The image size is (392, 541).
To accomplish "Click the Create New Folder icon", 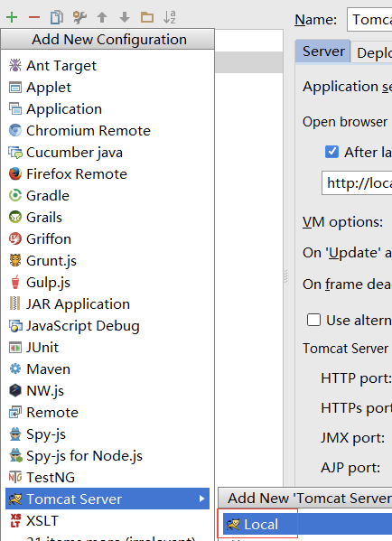I will pyautogui.click(x=147, y=17).
